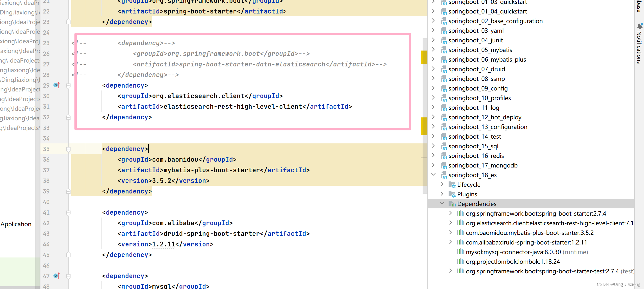Click line number 34 in the gutter
Viewport: 644px width, 289px height.
pos(46,138)
